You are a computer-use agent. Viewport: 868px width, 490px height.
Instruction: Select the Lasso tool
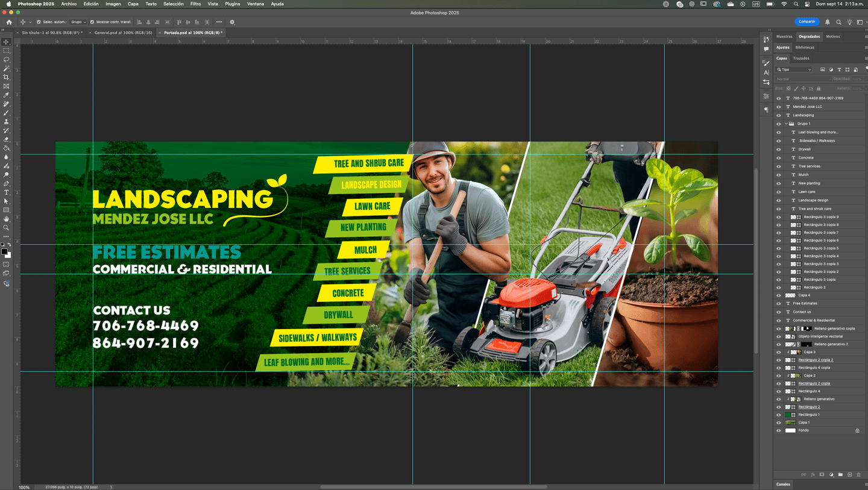click(x=7, y=60)
